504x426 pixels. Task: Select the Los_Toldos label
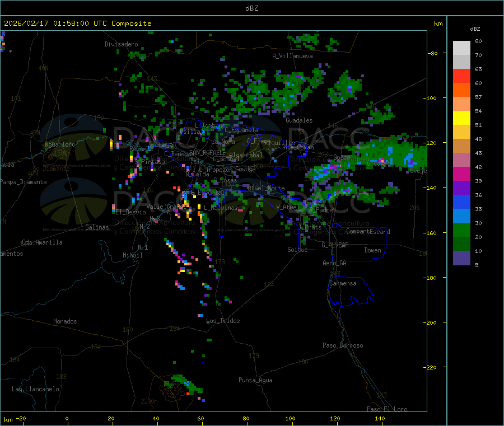tap(223, 321)
